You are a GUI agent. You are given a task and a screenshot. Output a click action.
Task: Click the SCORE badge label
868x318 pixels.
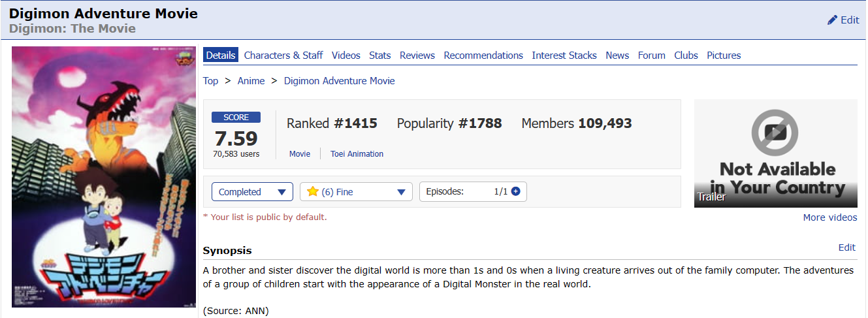coord(236,118)
